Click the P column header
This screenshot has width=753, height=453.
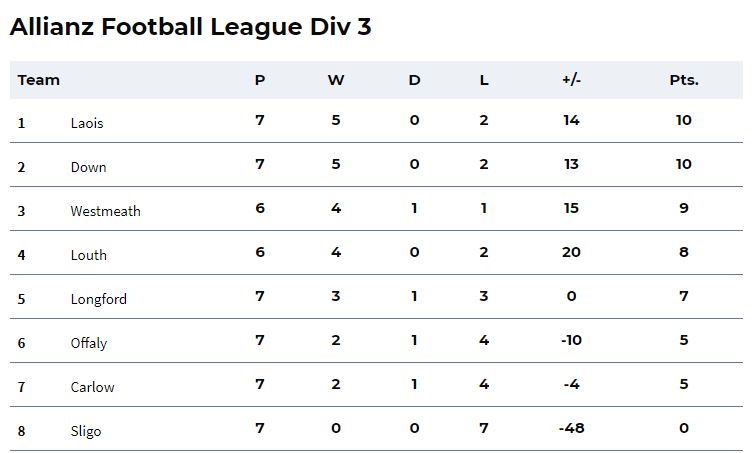tap(260, 80)
